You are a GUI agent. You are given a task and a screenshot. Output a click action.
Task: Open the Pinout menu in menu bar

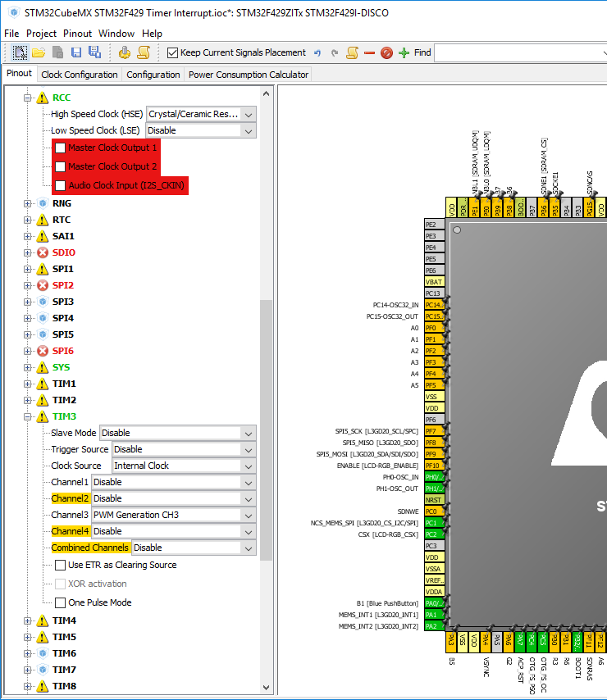click(x=78, y=34)
